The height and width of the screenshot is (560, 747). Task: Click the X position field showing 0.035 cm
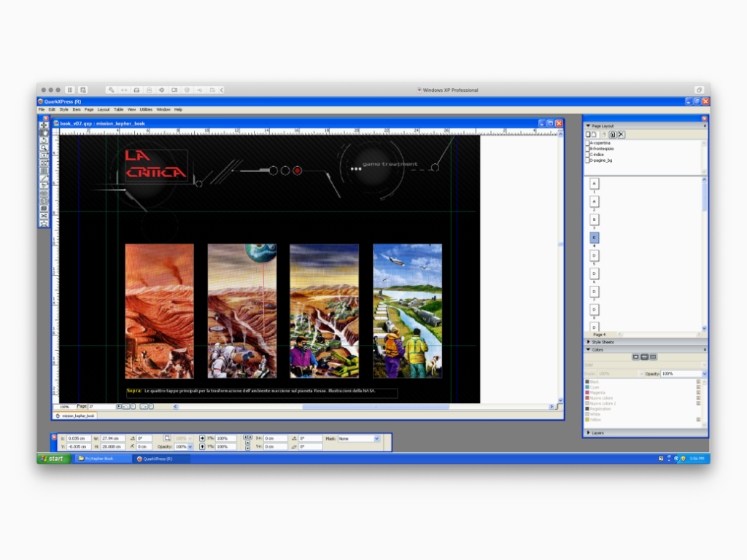coord(78,438)
